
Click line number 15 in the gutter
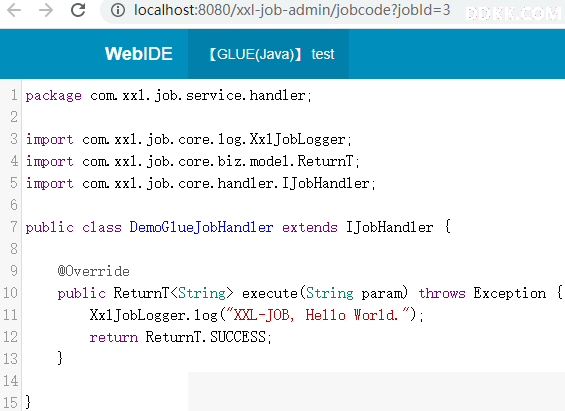(x=10, y=402)
